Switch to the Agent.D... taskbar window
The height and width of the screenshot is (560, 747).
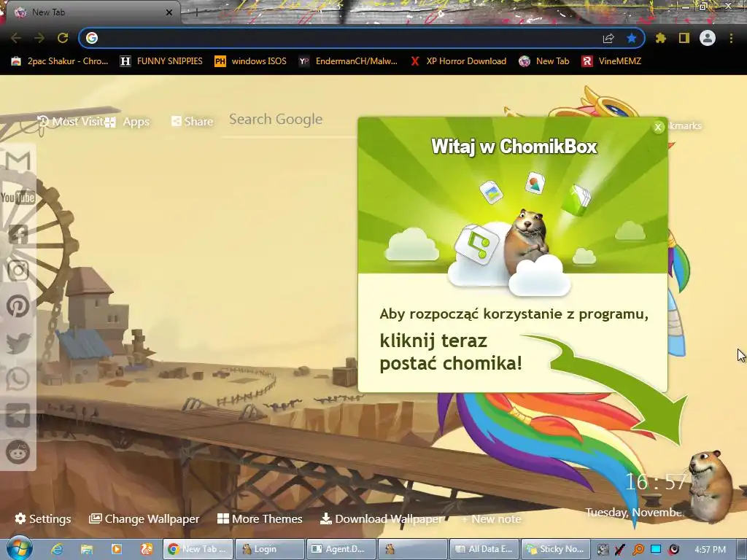341,549
